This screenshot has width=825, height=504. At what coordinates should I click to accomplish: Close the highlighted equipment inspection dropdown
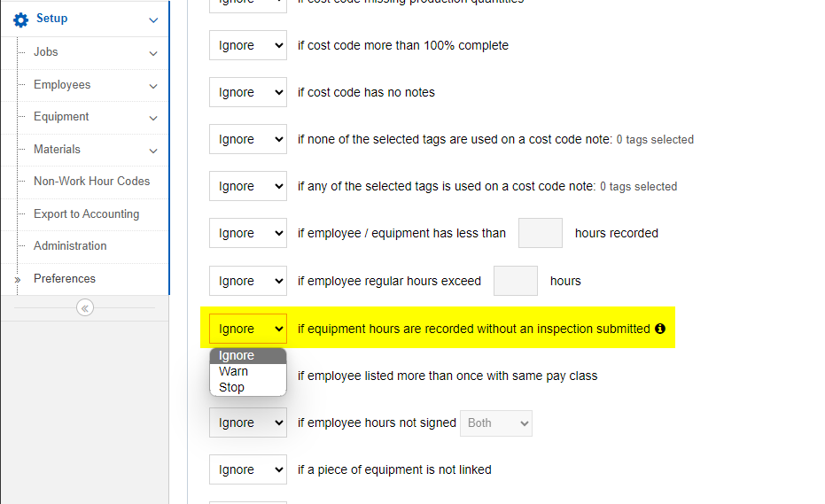click(x=248, y=329)
